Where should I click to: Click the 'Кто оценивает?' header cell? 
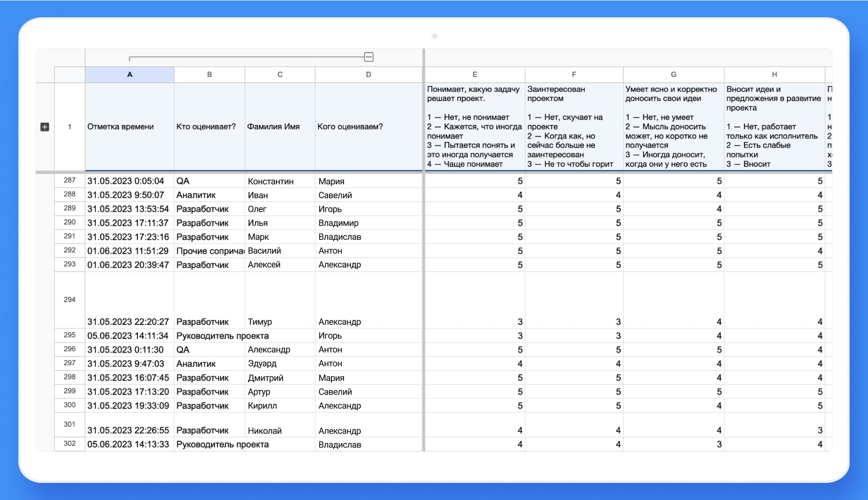[209, 127]
